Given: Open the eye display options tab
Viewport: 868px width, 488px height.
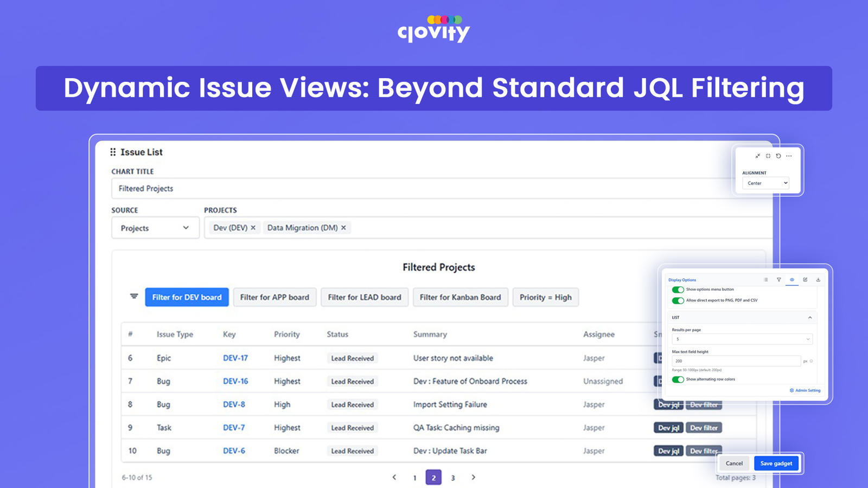Looking at the screenshot, I should pyautogui.click(x=792, y=280).
